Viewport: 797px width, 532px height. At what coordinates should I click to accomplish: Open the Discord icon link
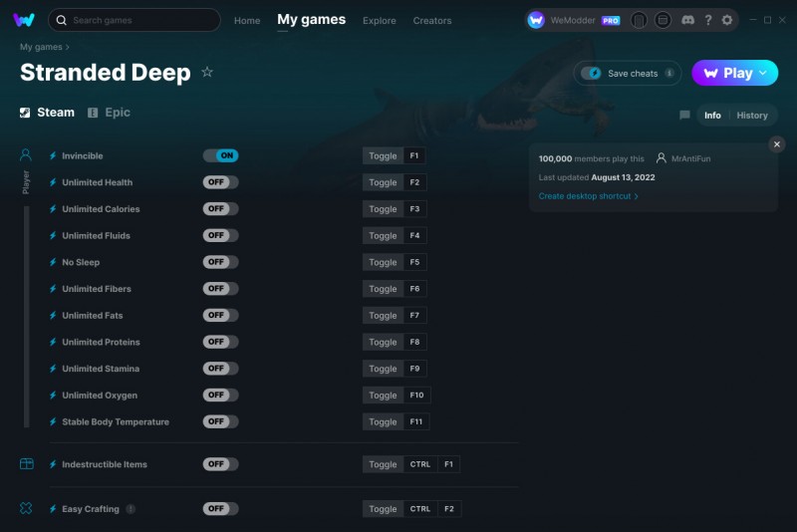[x=687, y=20]
